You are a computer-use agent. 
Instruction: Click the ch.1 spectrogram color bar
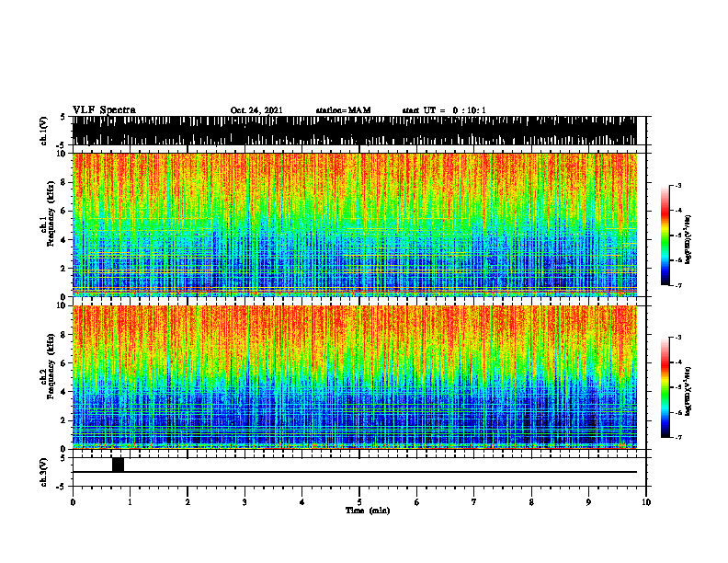[x=665, y=236]
